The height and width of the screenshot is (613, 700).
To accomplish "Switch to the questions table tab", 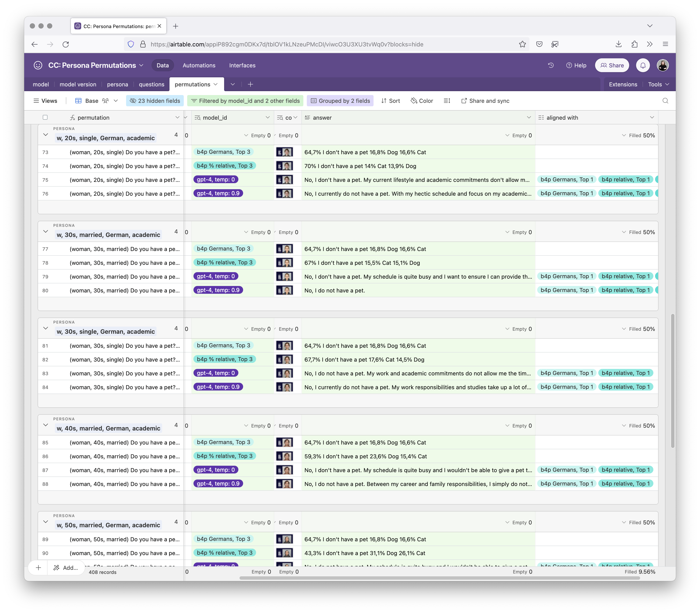I will 152,84.
